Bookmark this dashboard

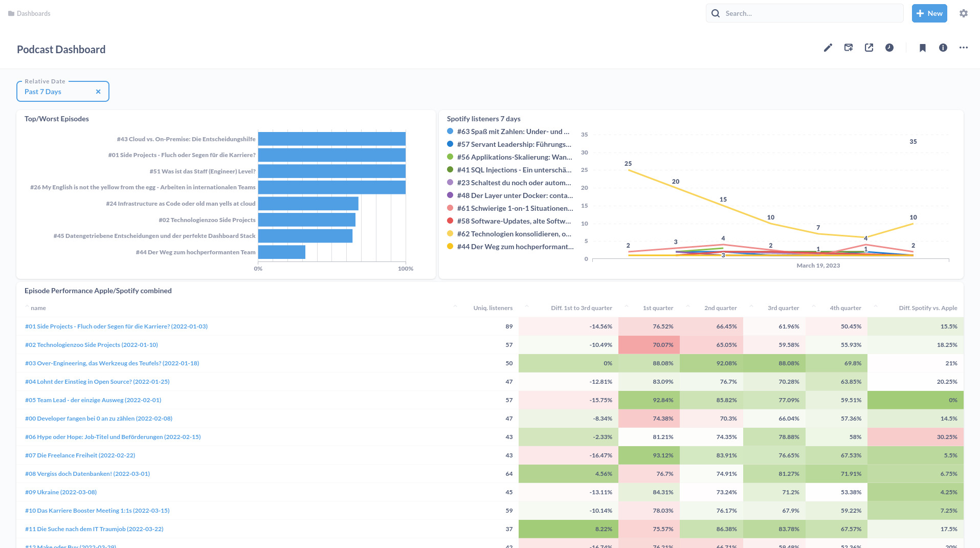pos(922,48)
